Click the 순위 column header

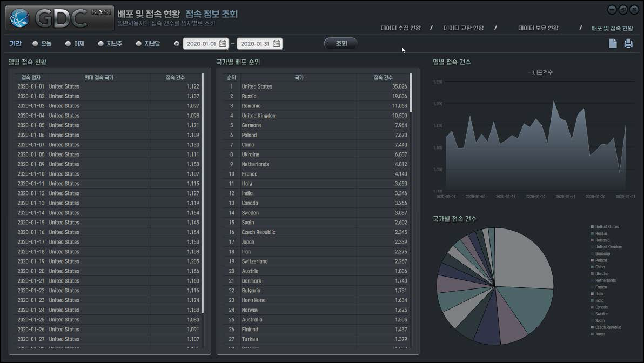[231, 77]
